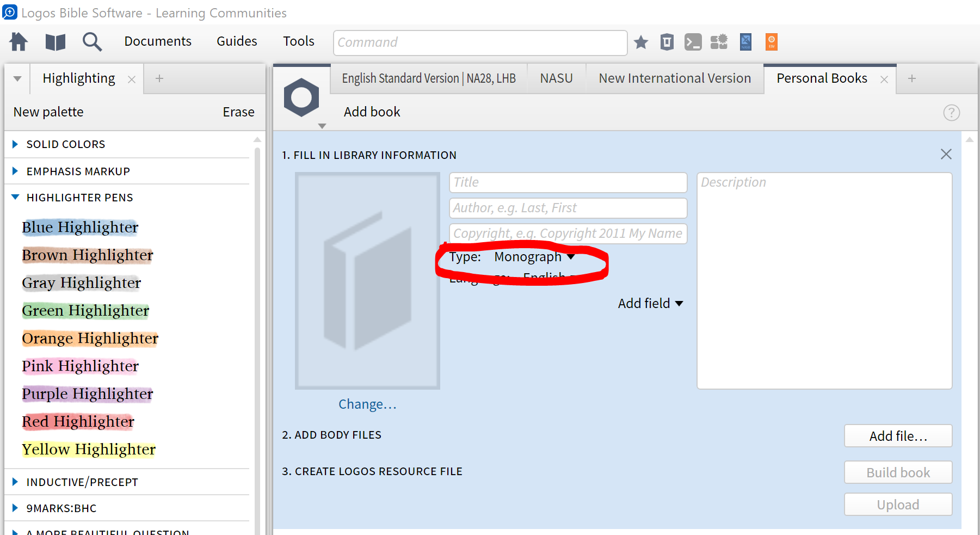Click Add book
This screenshot has height=535, width=980.
[x=372, y=112]
